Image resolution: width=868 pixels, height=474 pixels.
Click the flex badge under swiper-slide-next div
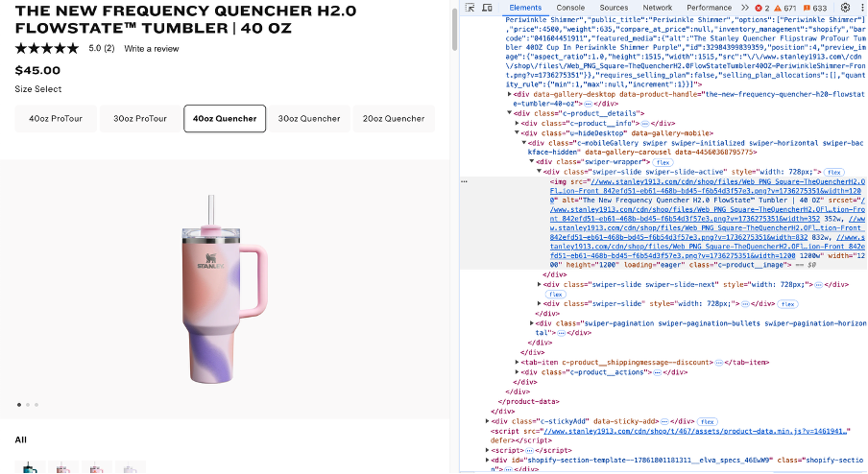coord(555,295)
